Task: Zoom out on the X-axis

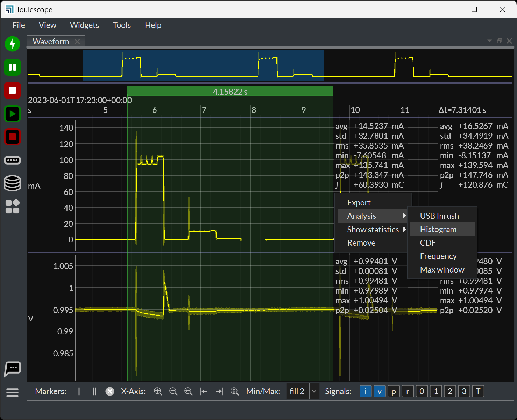Action: (173, 391)
